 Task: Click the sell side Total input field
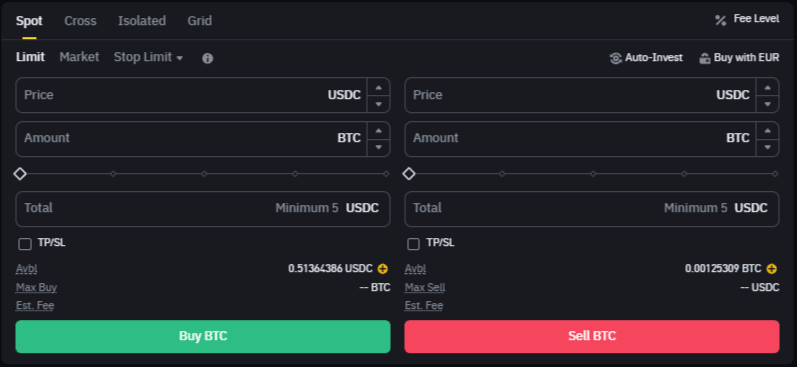pyautogui.click(x=592, y=208)
